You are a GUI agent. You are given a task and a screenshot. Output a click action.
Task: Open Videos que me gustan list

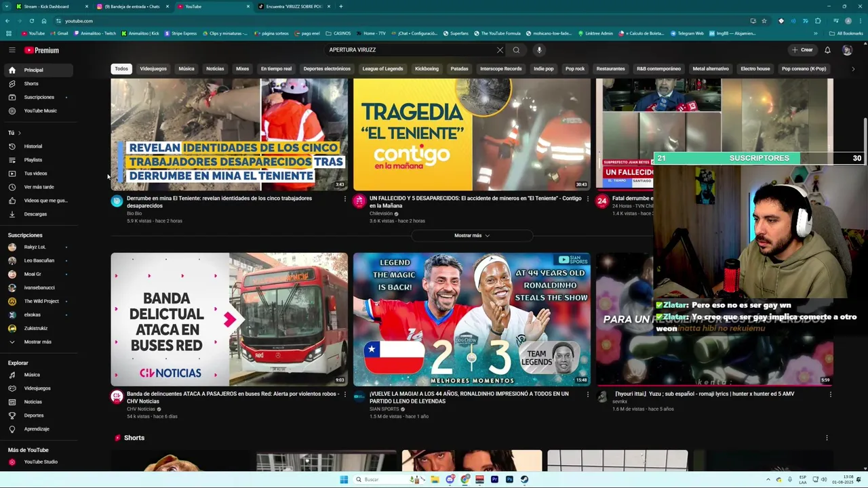tap(38, 201)
